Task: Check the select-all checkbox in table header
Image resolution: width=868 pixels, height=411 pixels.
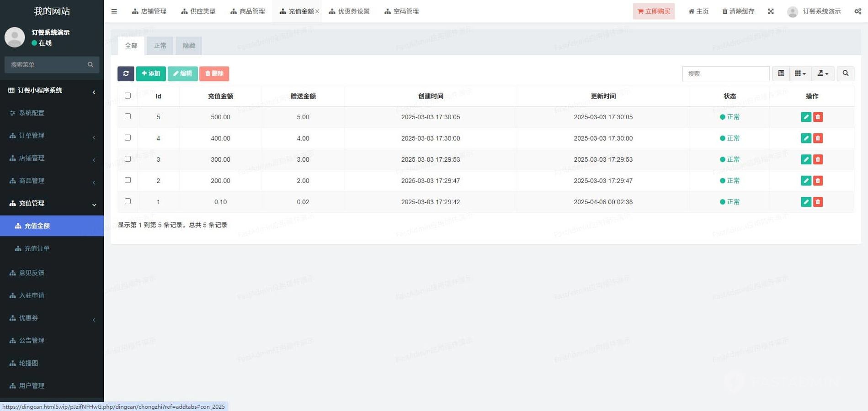Action: point(128,95)
